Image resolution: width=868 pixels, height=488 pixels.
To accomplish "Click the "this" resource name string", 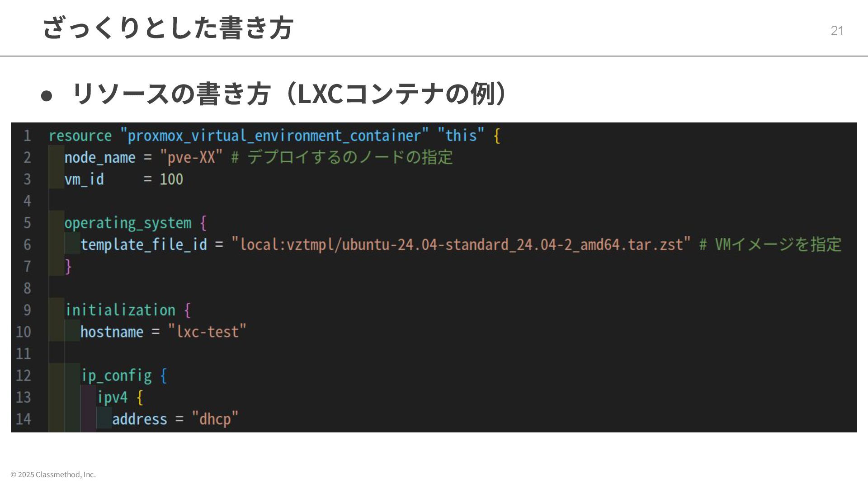I will click(x=461, y=136).
